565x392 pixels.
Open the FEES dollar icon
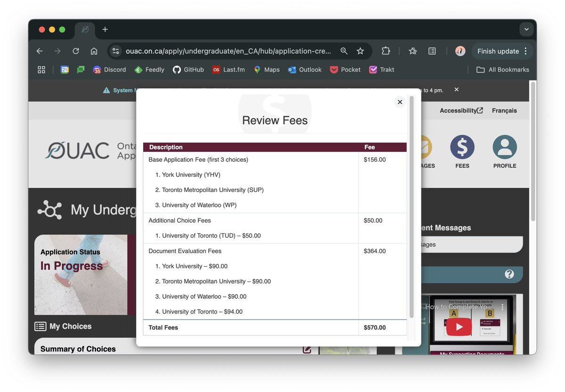pyautogui.click(x=462, y=152)
